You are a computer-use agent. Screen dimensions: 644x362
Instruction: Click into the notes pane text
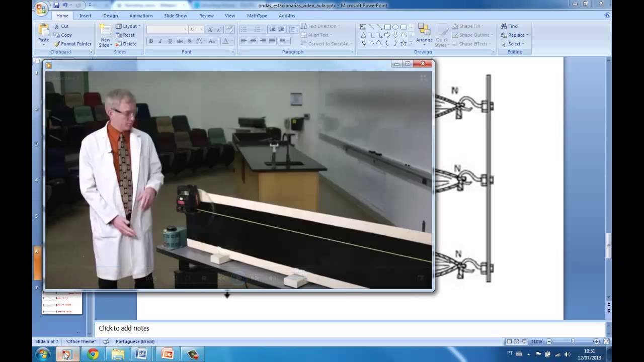coord(124,328)
